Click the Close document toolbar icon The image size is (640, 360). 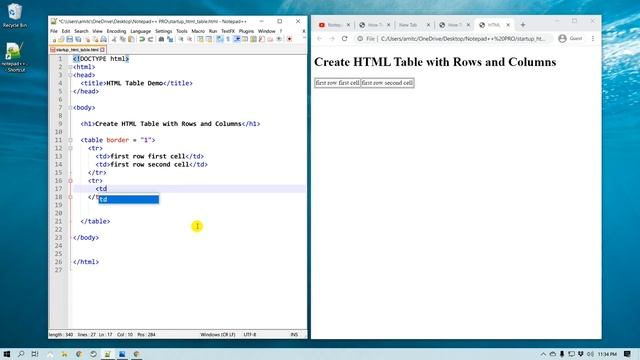[87, 39]
